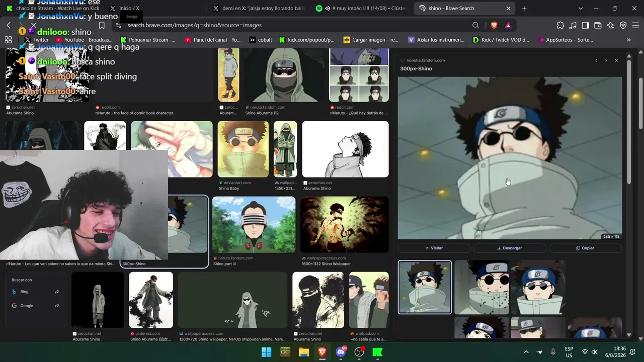Open the Kick / Twitch VOD bookmark

(x=501, y=40)
